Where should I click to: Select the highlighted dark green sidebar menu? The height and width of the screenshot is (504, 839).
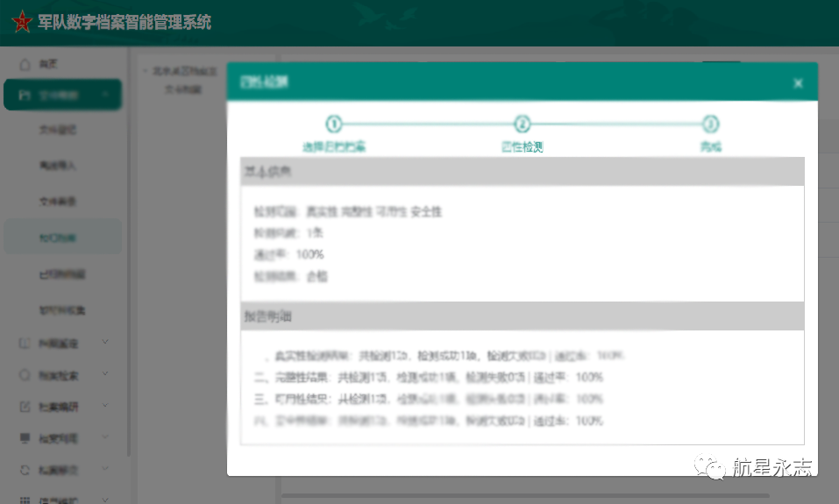[x=62, y=96]
